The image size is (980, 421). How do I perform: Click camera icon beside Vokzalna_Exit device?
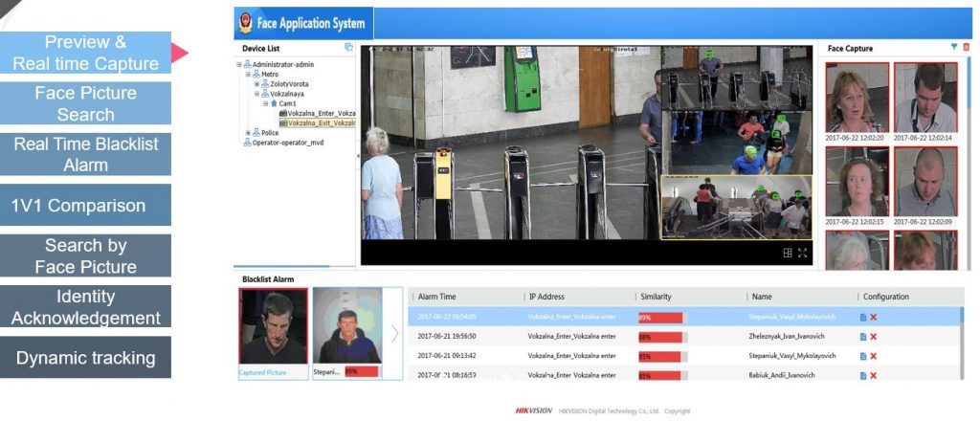[282, 123]
